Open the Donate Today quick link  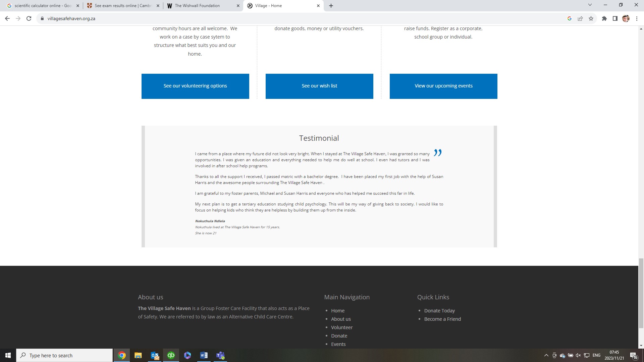439,311
